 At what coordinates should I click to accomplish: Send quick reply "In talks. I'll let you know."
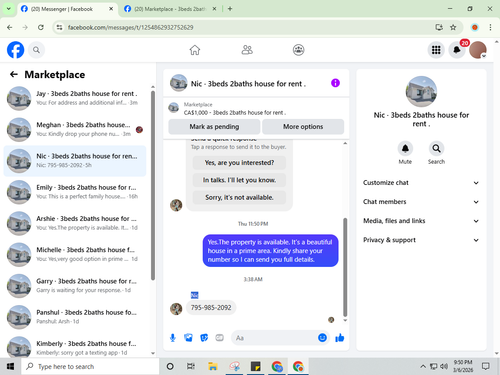click(239, 180)
